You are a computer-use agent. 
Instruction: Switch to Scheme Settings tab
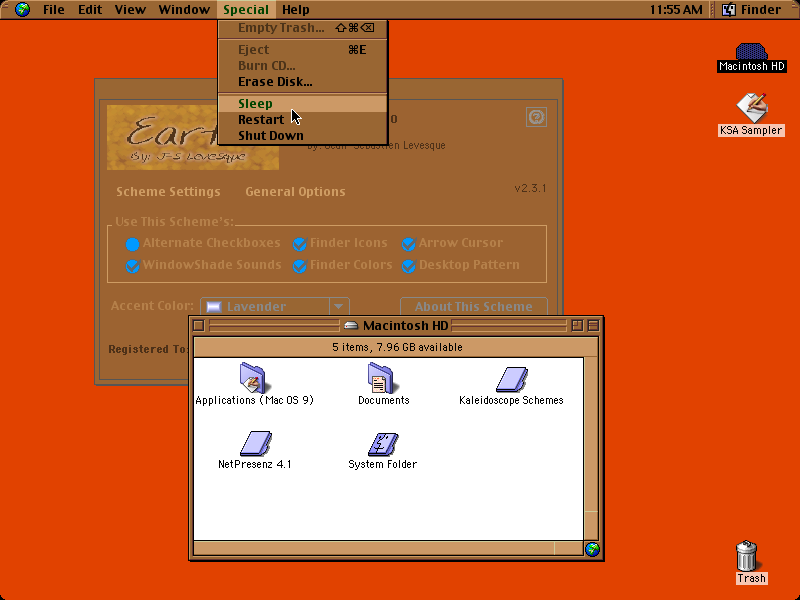point(168,192)
